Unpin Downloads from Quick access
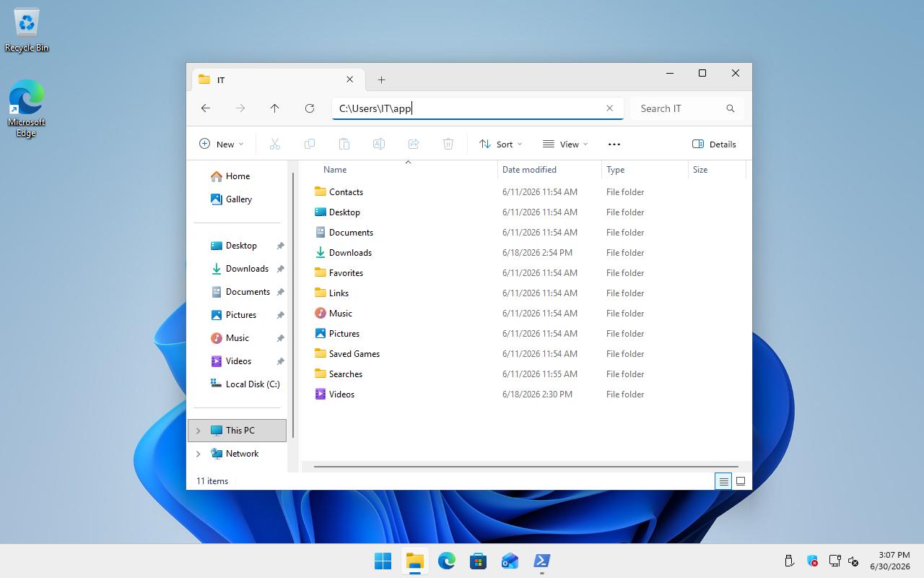924x578 pixels. [x=280, y=269]
